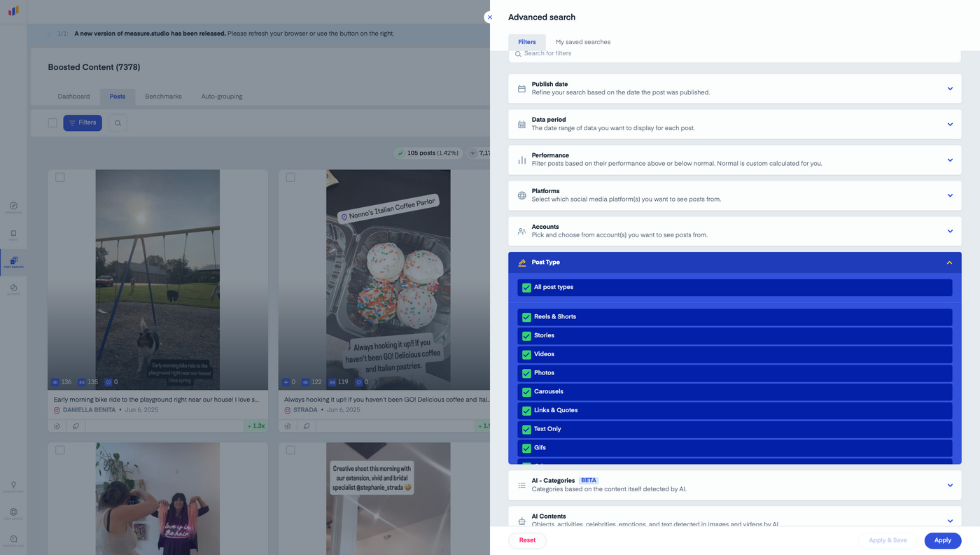This screenshot has height=555, width=980.
Task: Click the bar chart icon beside Performance
Action: pyautogui.click(x=521, y=160)
